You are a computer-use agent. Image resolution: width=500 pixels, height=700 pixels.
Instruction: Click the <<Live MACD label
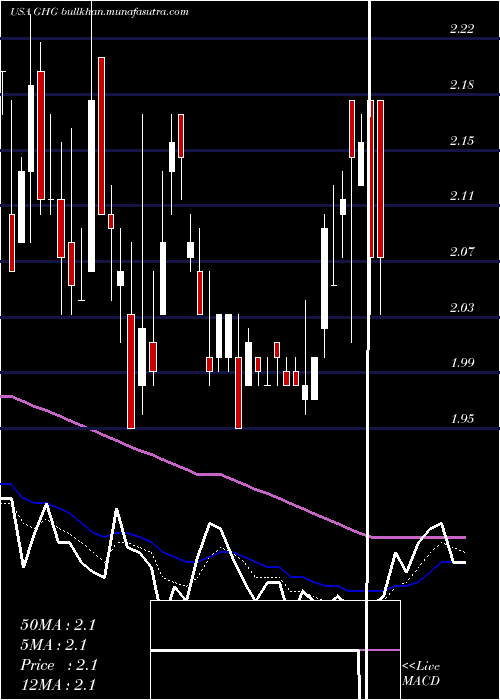click(x=421, y=674)
